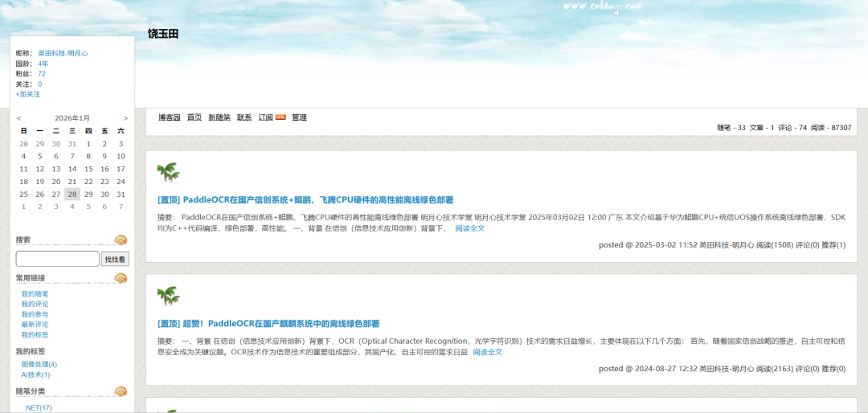Screen dimensions: 868x413
Task: Click the shell icon beside 常用链接 heading
Action: pyautogui.click(x=121, y=278)
